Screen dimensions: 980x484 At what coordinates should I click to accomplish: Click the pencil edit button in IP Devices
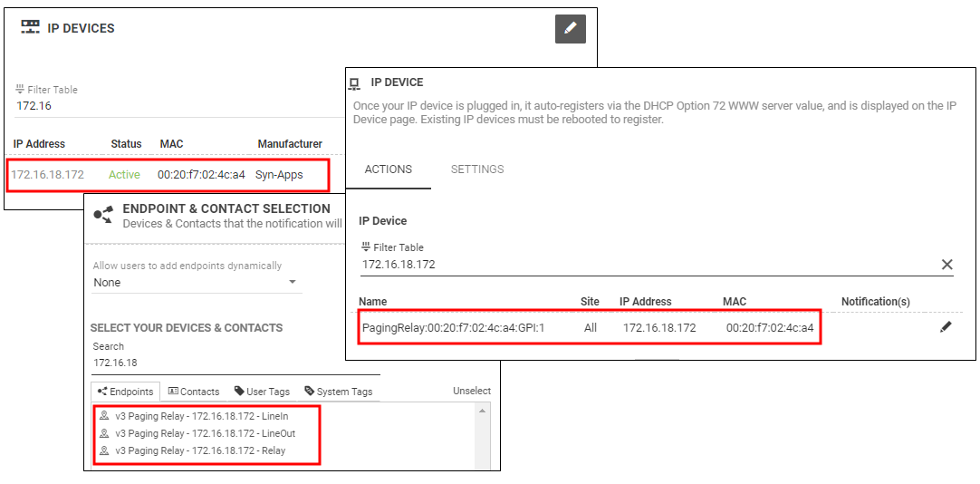tap(570, 29)
